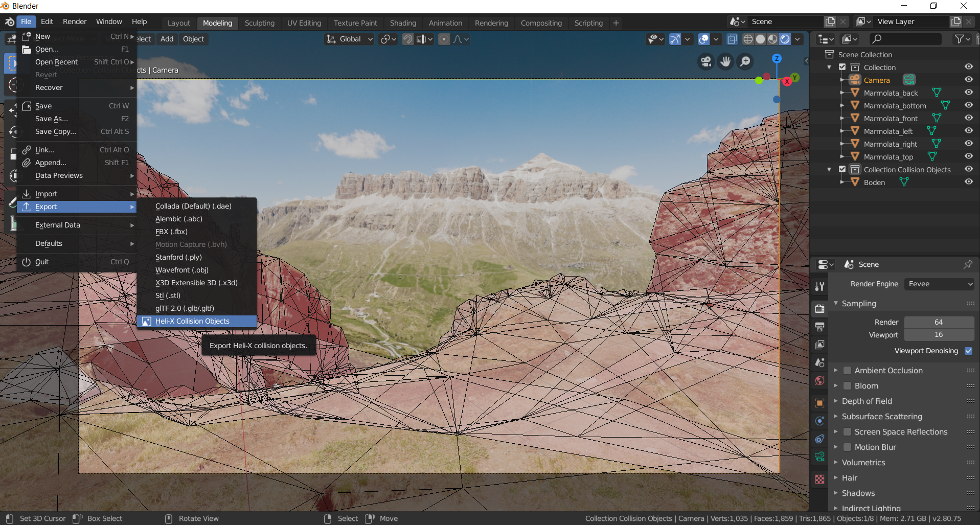Toggle X-ray view icon in header
This screenshot has width=980, height=525.
732,39
